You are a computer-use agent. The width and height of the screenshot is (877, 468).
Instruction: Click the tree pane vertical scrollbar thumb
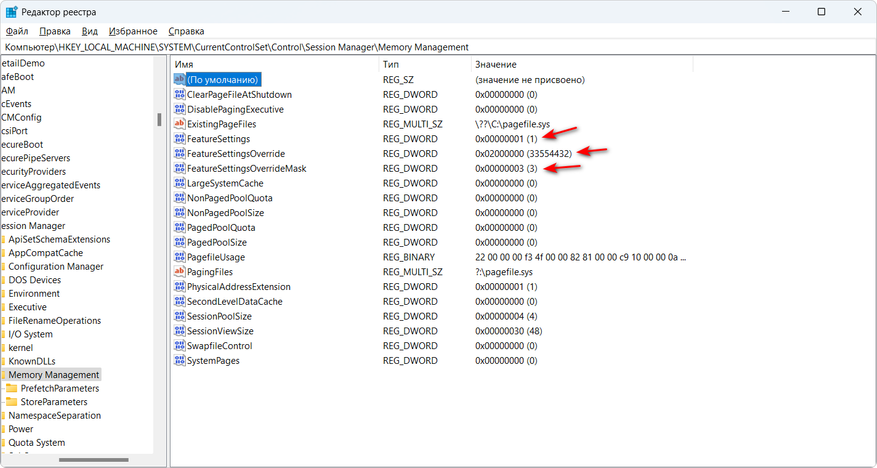[159, 119]
